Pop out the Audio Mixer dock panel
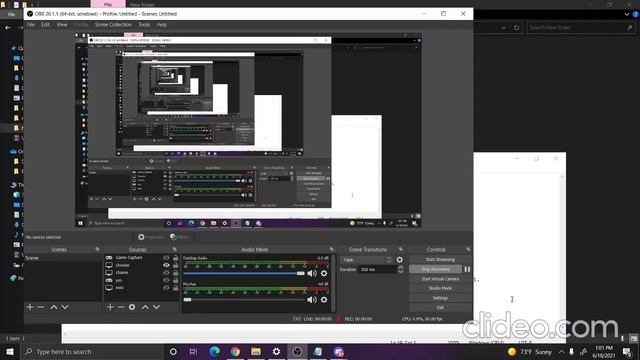Image resolution: width=640 pixels, height=360 pixels. [331, 249]
